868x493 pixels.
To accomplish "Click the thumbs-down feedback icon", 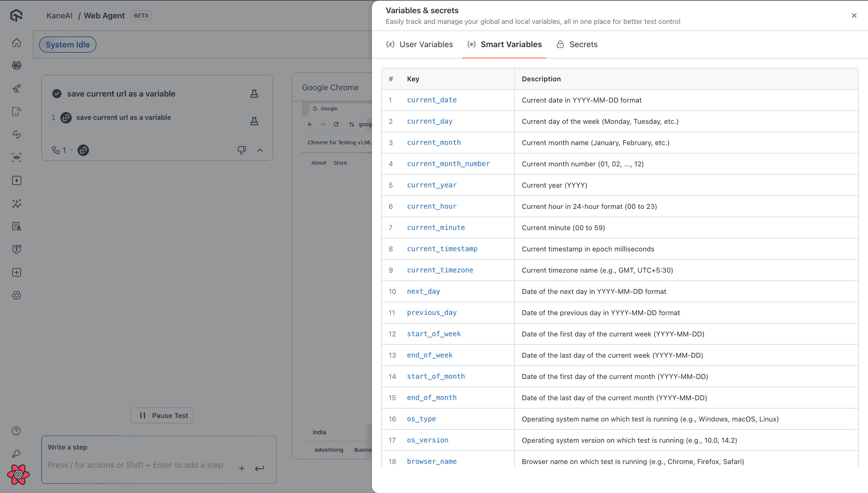I will point(241,150).
